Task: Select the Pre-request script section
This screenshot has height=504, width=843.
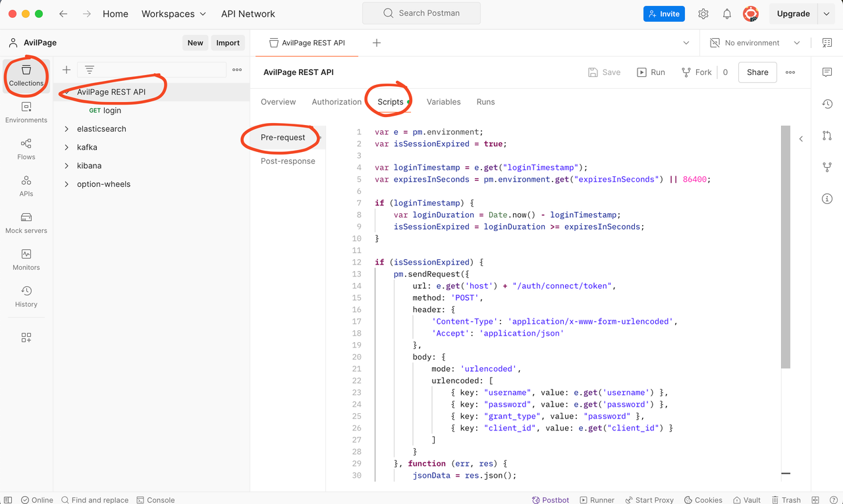Action: click(x=283, y=138)
